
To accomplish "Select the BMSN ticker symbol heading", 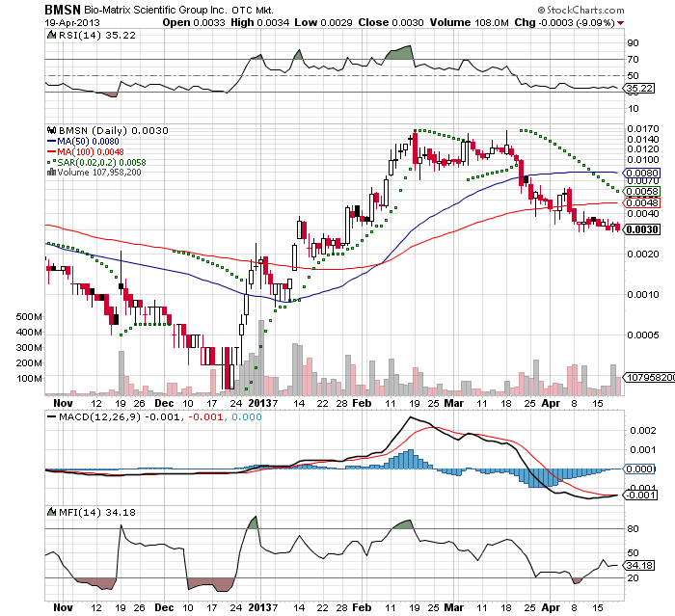I will click(x=63, y=10).
